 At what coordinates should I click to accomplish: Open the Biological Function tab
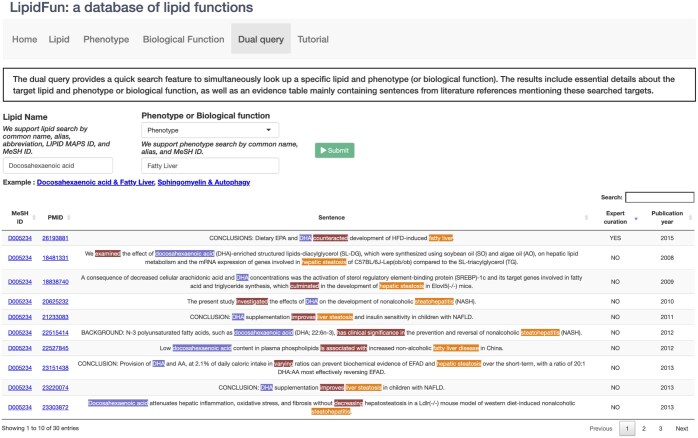click(183, 39)
